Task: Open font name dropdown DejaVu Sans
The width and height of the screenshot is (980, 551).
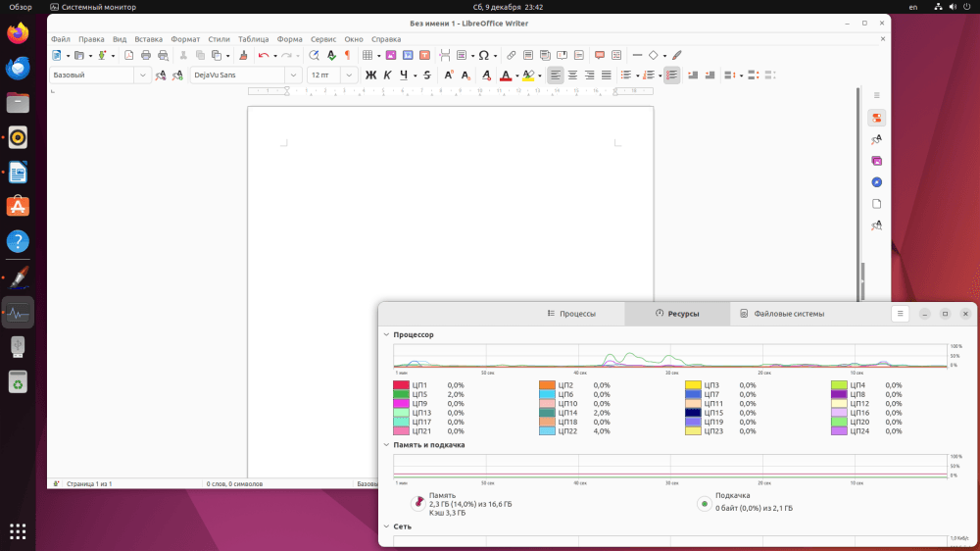Action: pos(293,75)
